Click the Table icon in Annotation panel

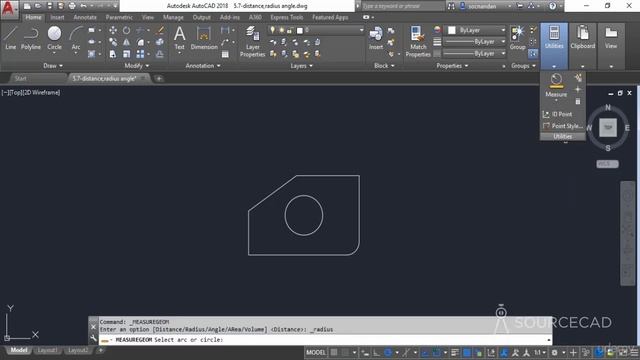coord(225,54)
